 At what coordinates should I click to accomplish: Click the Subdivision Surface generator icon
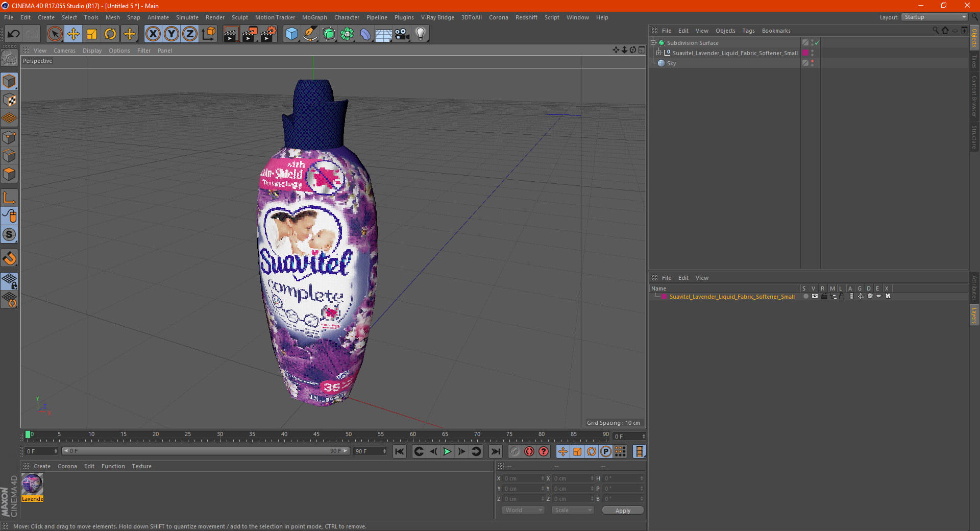329,34
